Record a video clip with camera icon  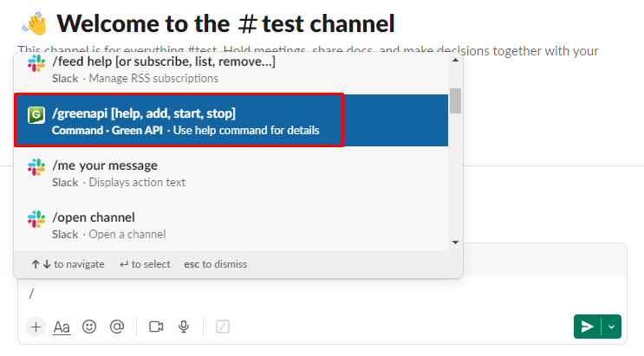pos(156,327)
